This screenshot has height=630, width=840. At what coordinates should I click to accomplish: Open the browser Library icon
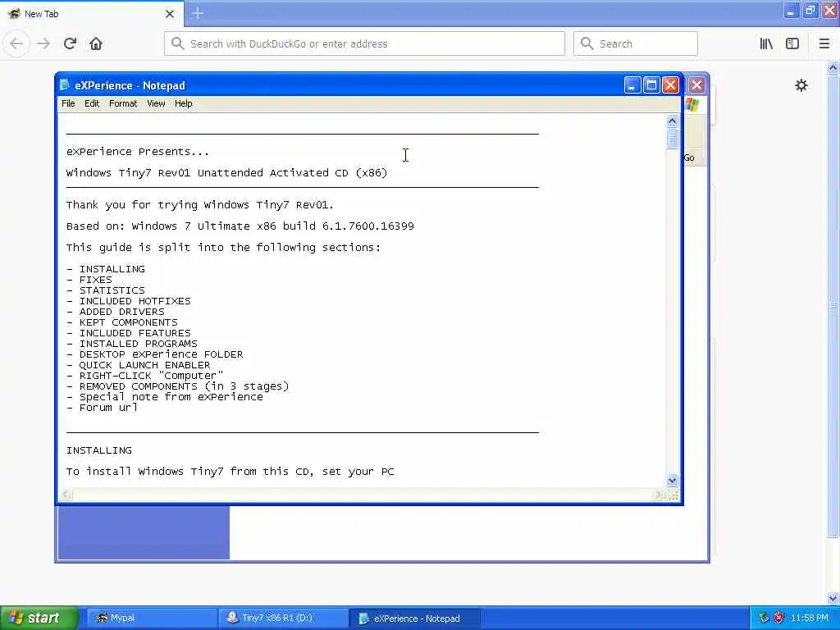(766, 43)
